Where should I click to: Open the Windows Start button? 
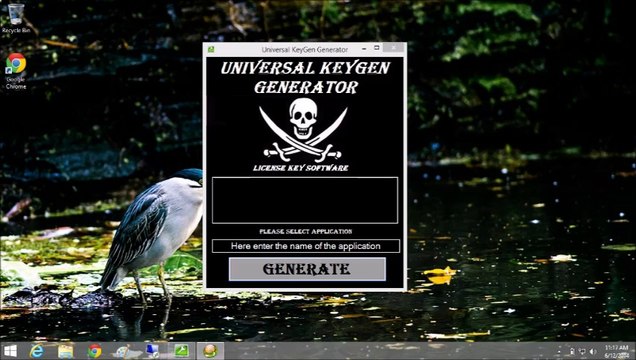pos(10,351)
